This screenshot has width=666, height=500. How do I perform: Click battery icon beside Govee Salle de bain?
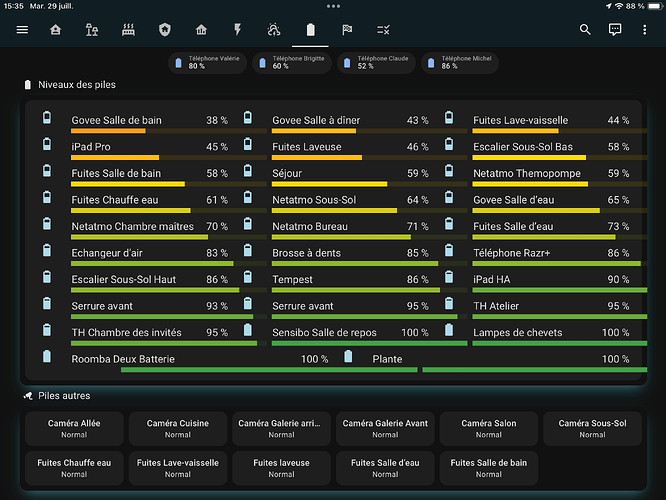tap(47, 117)
